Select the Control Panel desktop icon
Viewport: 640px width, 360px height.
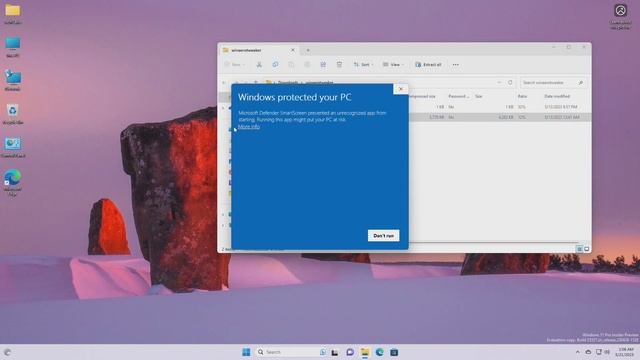[13, 147]
